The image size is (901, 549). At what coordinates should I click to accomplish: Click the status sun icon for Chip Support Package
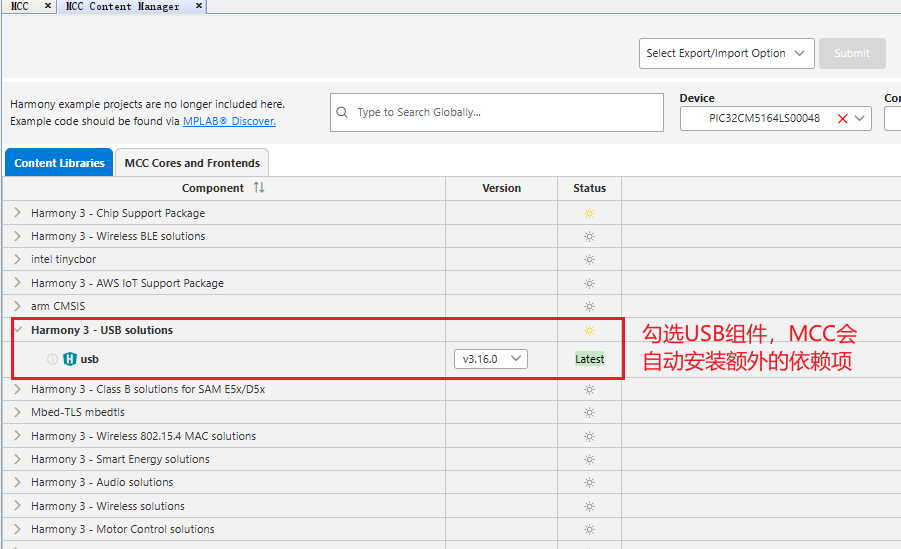click(x=589, y=213)
